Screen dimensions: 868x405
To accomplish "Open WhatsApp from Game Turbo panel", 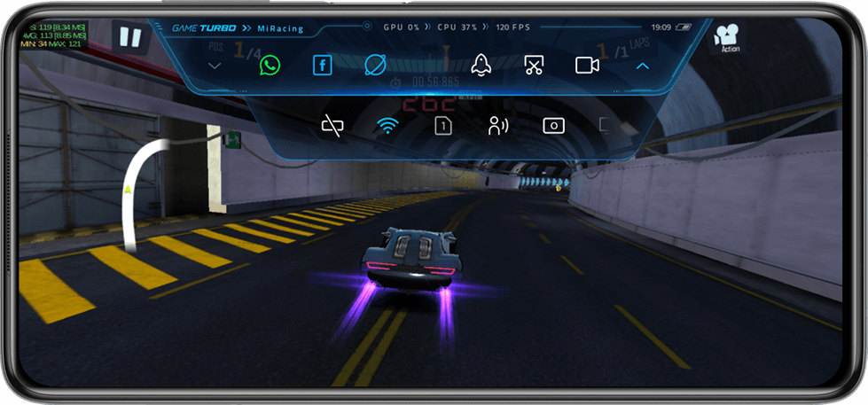I will [270, 66].
